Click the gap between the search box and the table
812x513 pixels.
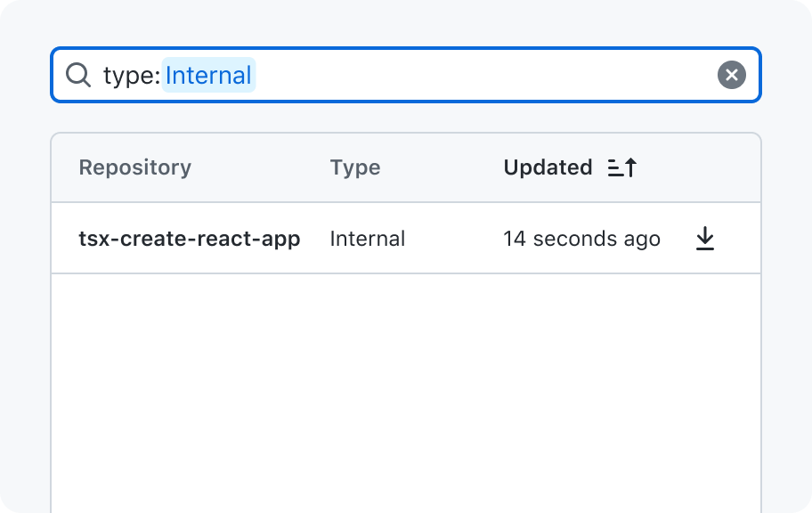point(406,118)
